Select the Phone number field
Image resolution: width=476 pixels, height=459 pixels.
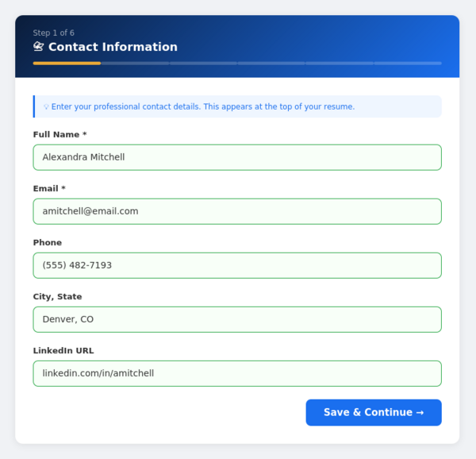pyautogui.click(x=237, y=265)
